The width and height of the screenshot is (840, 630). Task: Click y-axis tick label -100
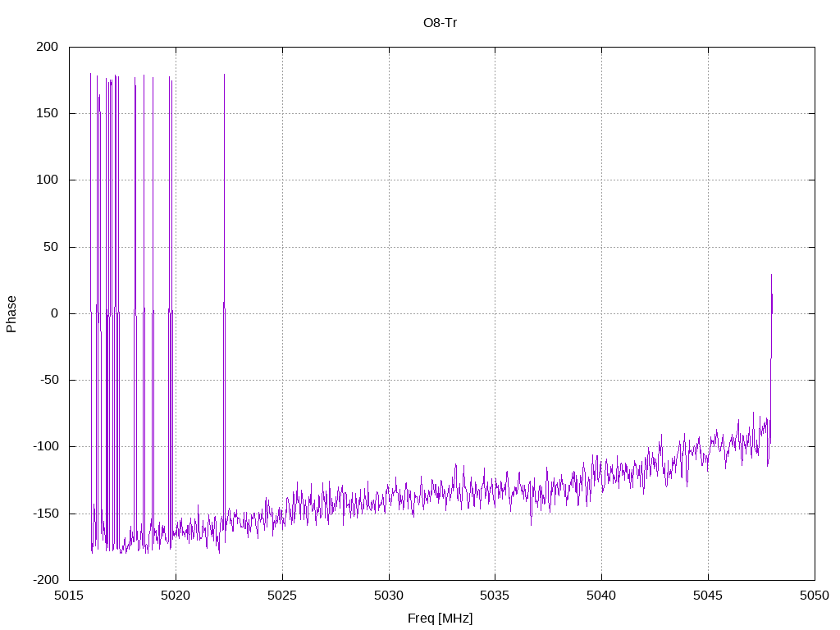[46, 446]
